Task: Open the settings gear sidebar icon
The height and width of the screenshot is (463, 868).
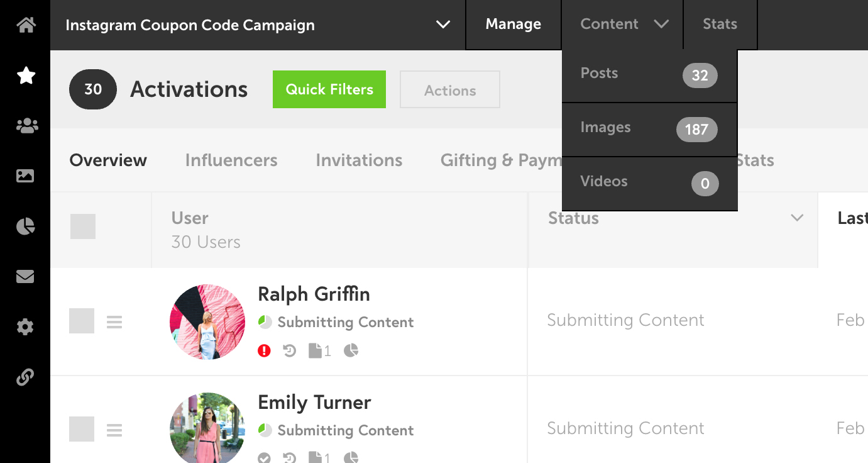Action: coord(25,327)
